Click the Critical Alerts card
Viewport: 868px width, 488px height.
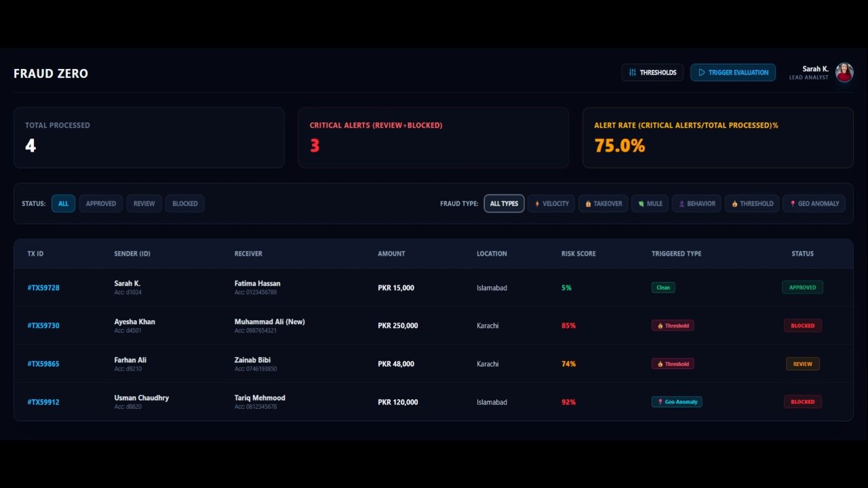[x=433, y=138]
